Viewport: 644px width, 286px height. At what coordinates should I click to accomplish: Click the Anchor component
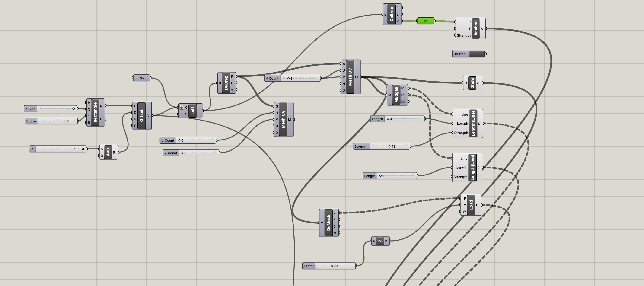tap(475, 28)
